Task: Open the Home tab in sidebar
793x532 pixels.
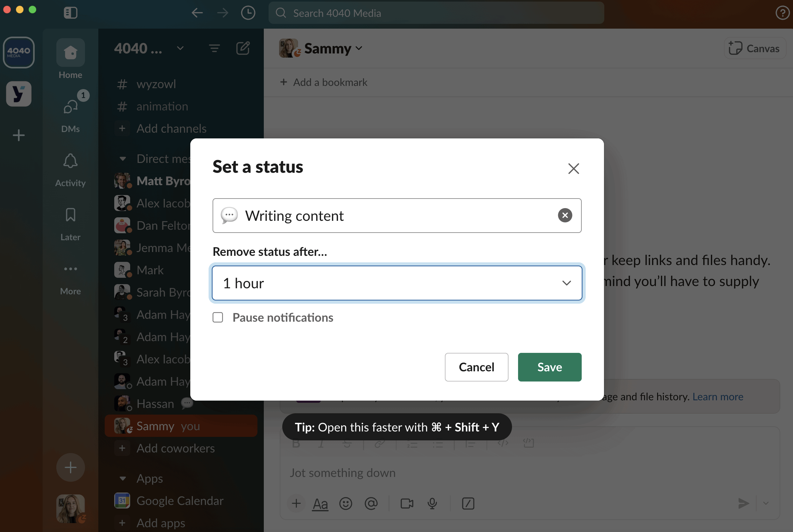Action: tap(70, 52)
